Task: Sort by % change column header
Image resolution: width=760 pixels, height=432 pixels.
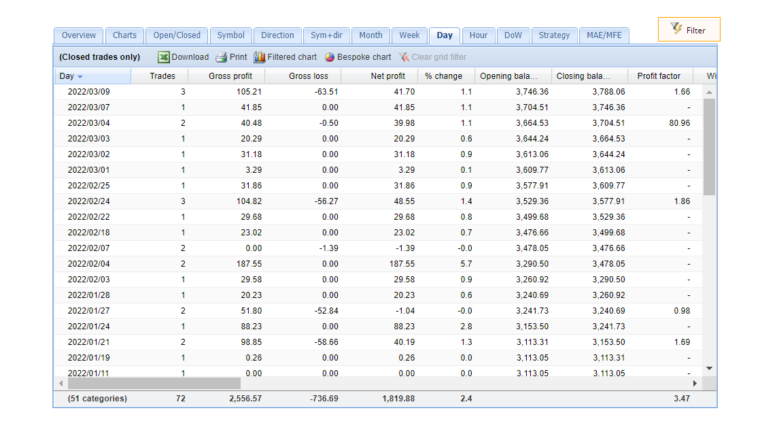Action: tap(446, 76)
